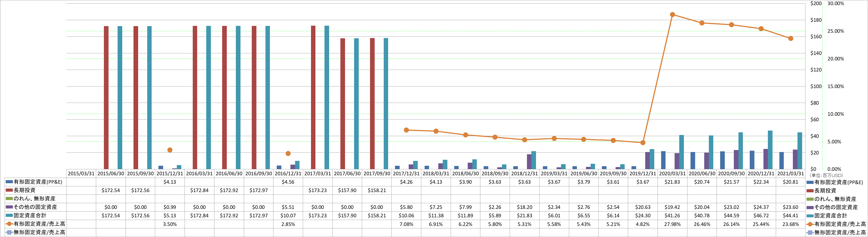868x237 pixels.
Task: Click the 23.68% ratio cell
Action: point(790,224)
